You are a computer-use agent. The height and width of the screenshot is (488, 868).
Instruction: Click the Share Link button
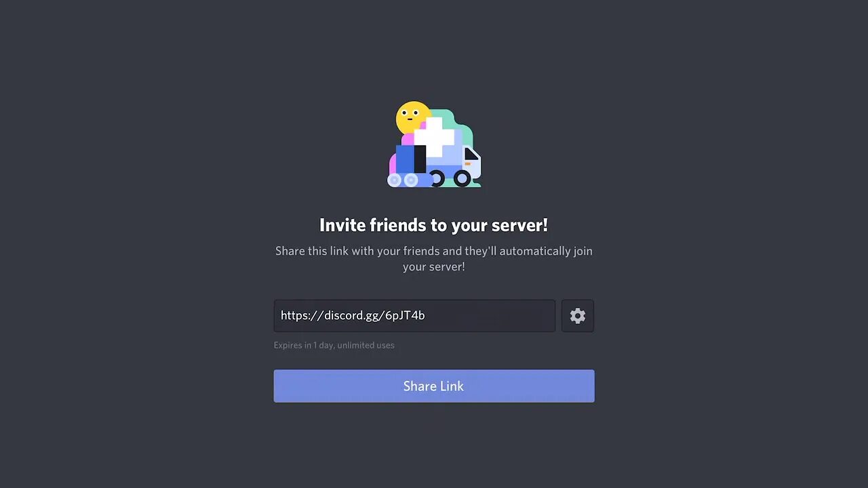pyautogui.click(x=434, y=386)
